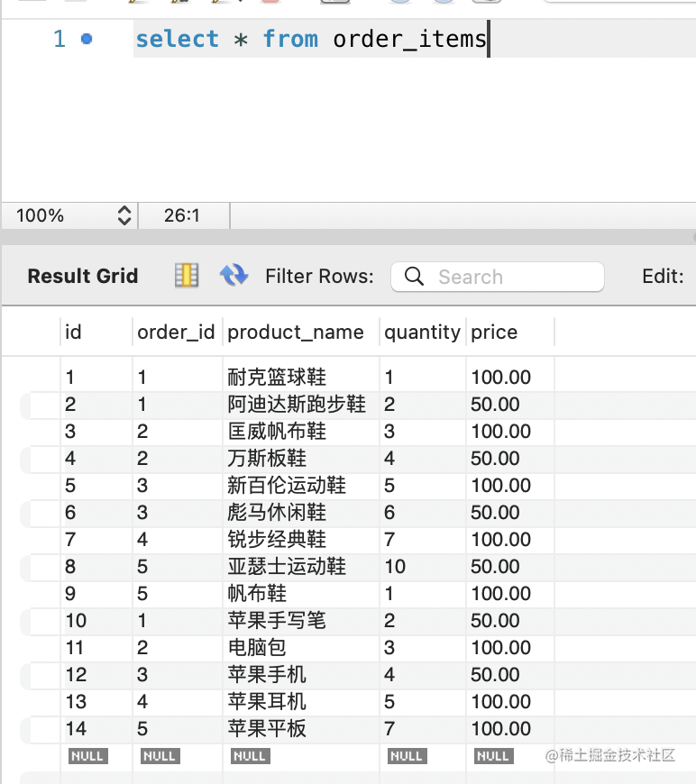Select the 电脑包 product cell
This screenshot has width=696, height=784.
coord(257,648)
